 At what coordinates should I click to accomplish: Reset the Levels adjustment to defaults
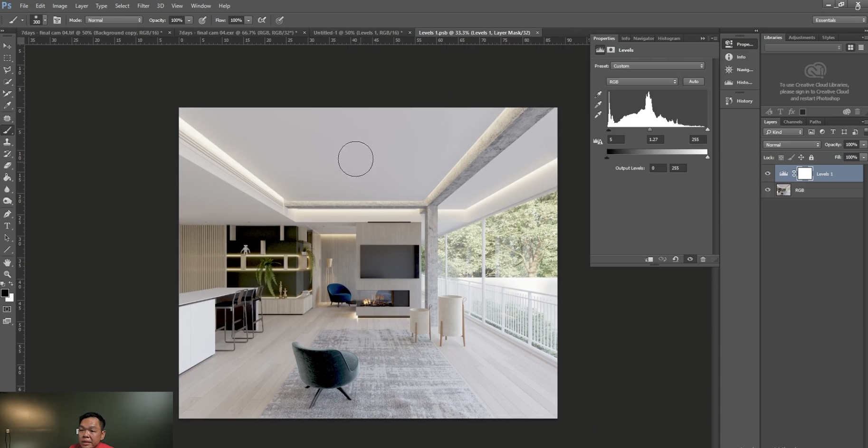(675, 259)
